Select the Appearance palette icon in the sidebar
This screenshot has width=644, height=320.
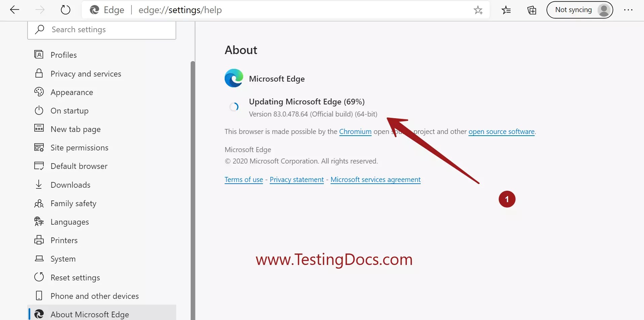coord(39,92)
